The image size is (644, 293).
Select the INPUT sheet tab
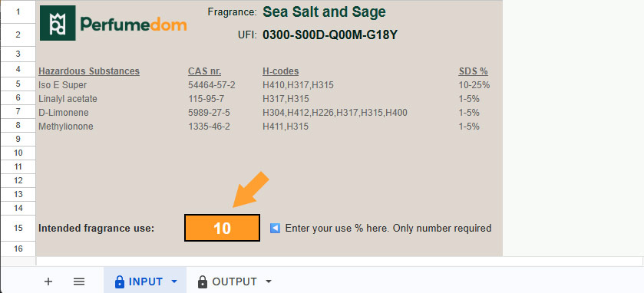(145, 281)
